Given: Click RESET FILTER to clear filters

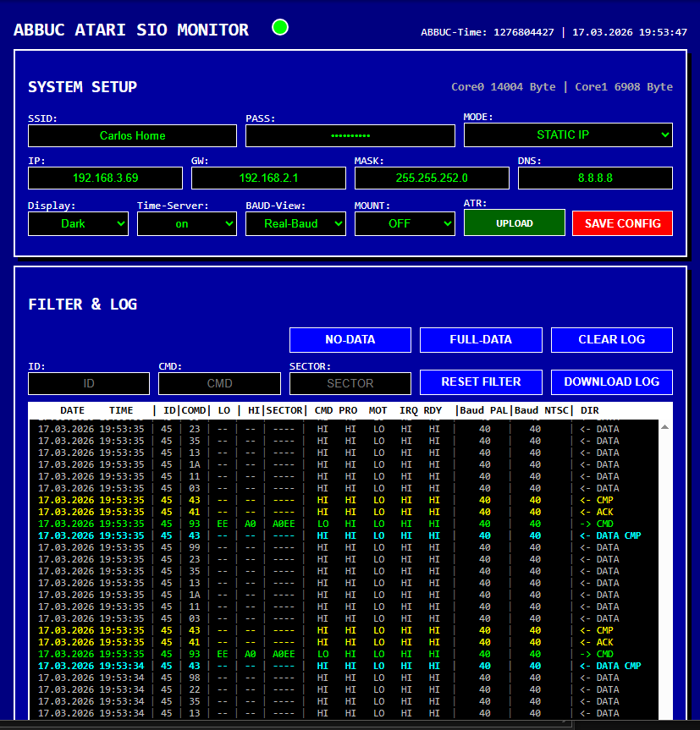Looking at the screenshot, I should [481, 381].
